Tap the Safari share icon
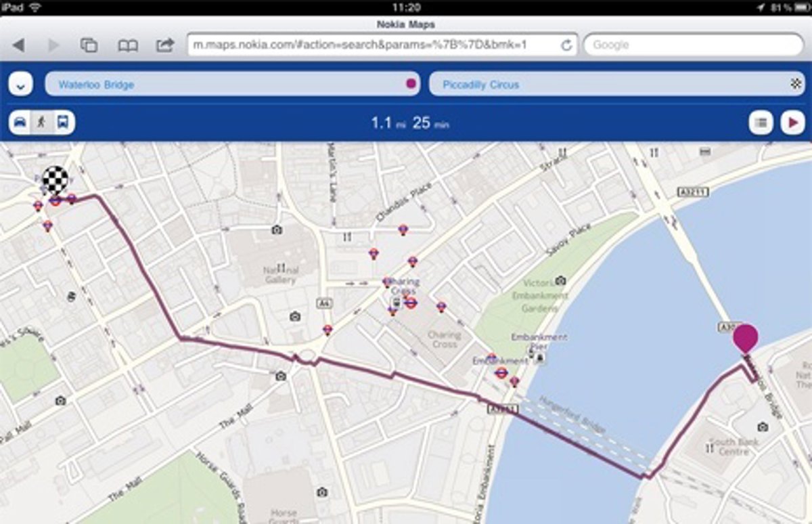This screenshot has width=812, height=524. pyautogui.click(x=165, y=45)
